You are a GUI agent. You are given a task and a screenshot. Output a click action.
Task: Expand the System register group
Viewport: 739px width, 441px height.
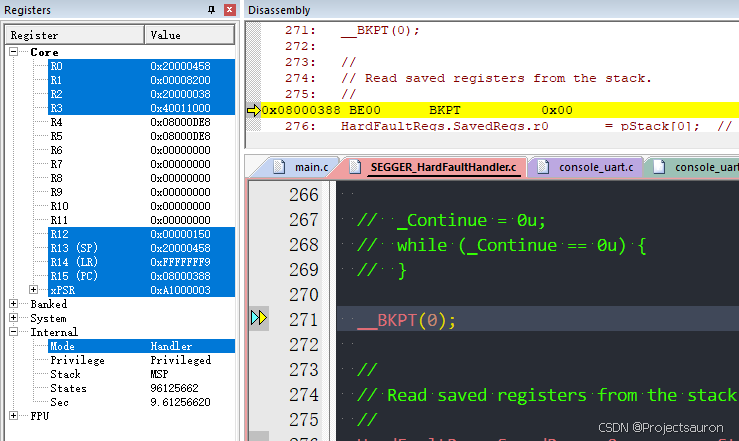tap(15, 318)
